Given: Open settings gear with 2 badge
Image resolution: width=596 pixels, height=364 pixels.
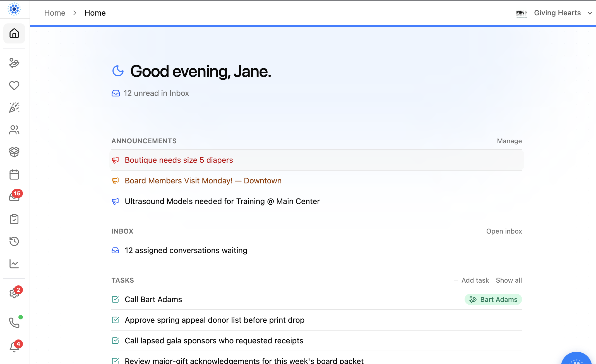Looking at the screenshot, I should (x=14, y=293).
